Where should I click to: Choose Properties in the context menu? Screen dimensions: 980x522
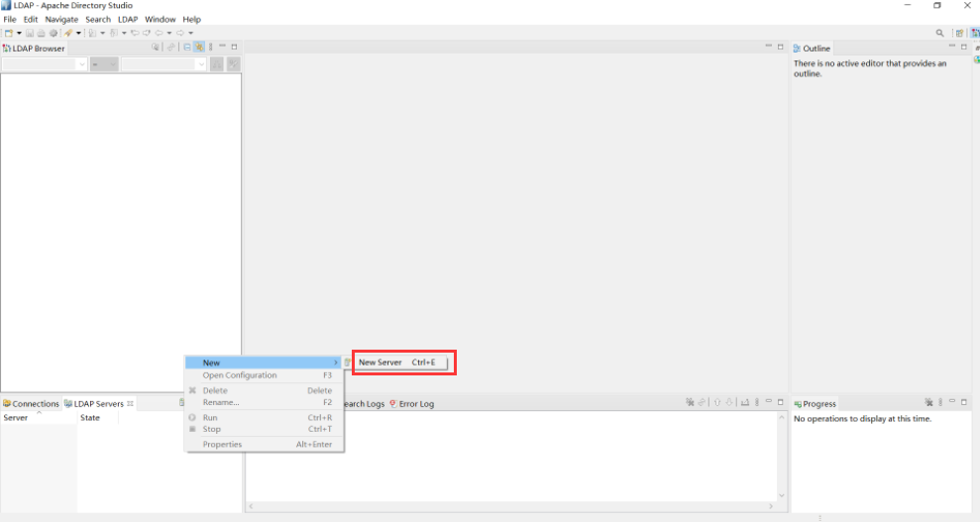point(264,445)
